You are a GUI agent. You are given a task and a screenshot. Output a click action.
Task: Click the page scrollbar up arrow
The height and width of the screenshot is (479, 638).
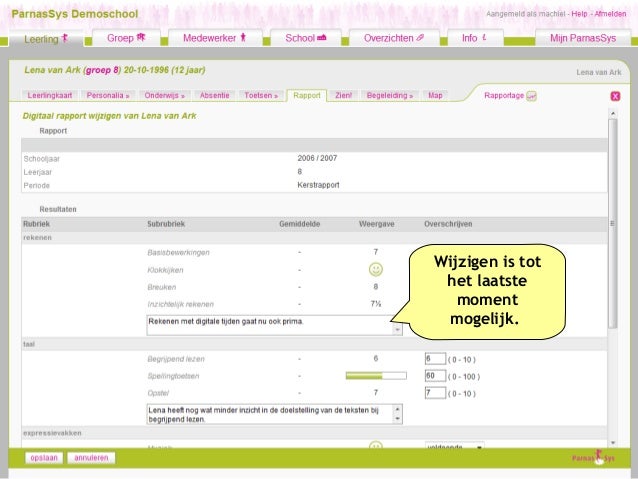[x=613, y=113]
